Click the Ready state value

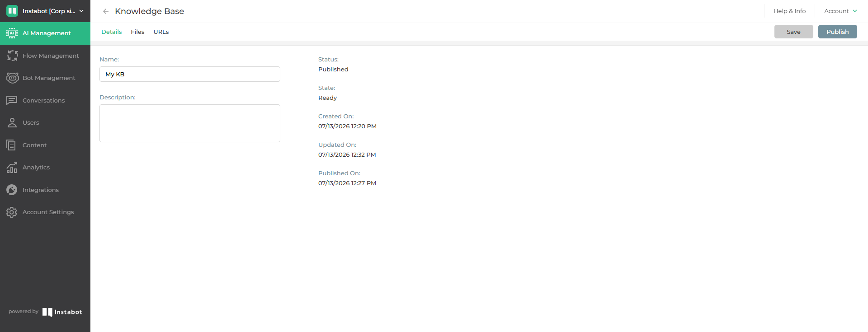327,98
